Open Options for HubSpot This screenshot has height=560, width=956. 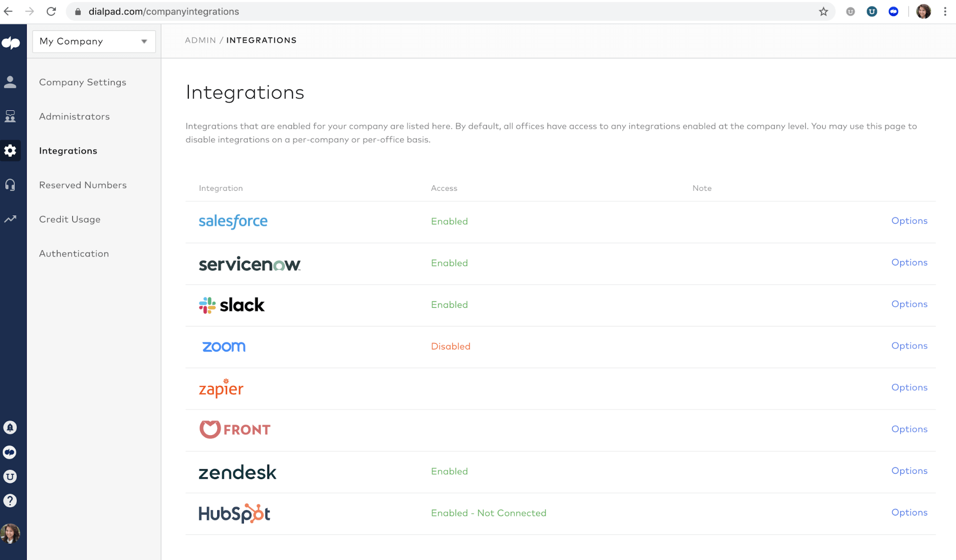tap(909, 512)
